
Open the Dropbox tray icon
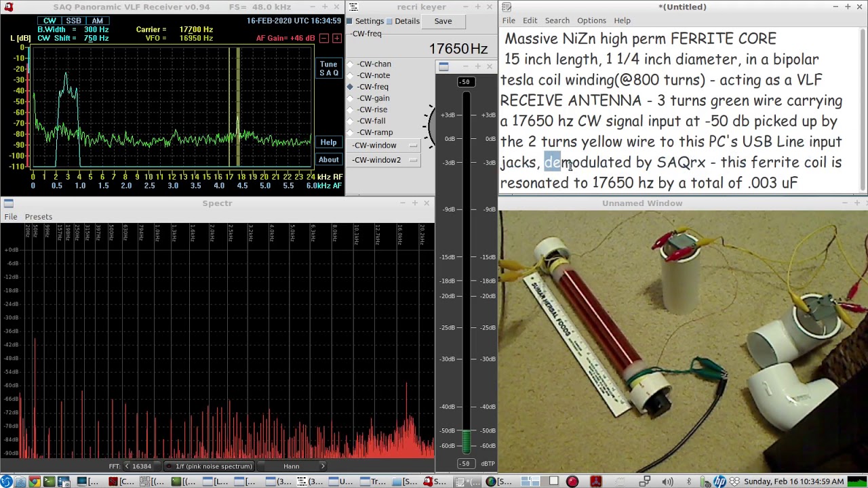click(x=734, y=482)
